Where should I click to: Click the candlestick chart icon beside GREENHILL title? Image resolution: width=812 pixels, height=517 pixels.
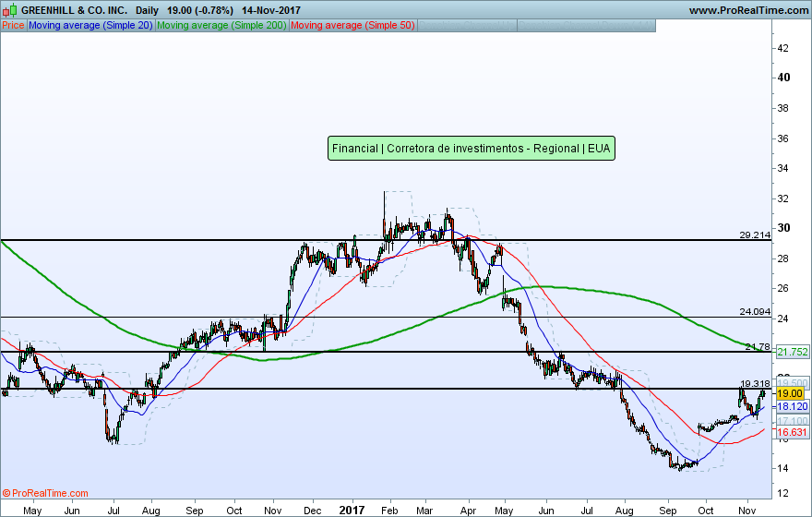point(10,10)
